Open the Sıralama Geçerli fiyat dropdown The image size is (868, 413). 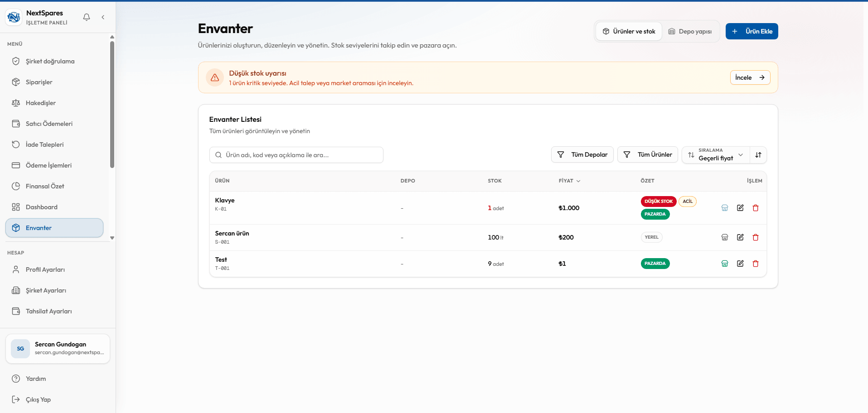coord(716,155)
